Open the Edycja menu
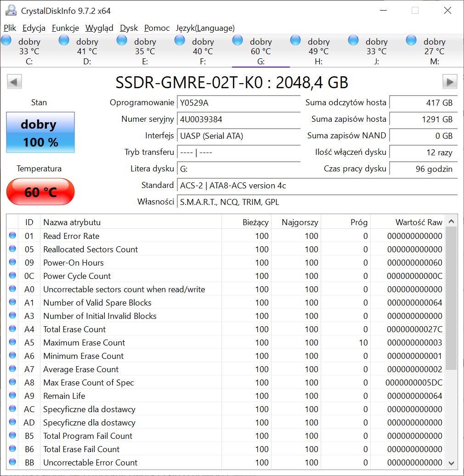This screenshot has height=476, width=464. (x=34, y=28)
